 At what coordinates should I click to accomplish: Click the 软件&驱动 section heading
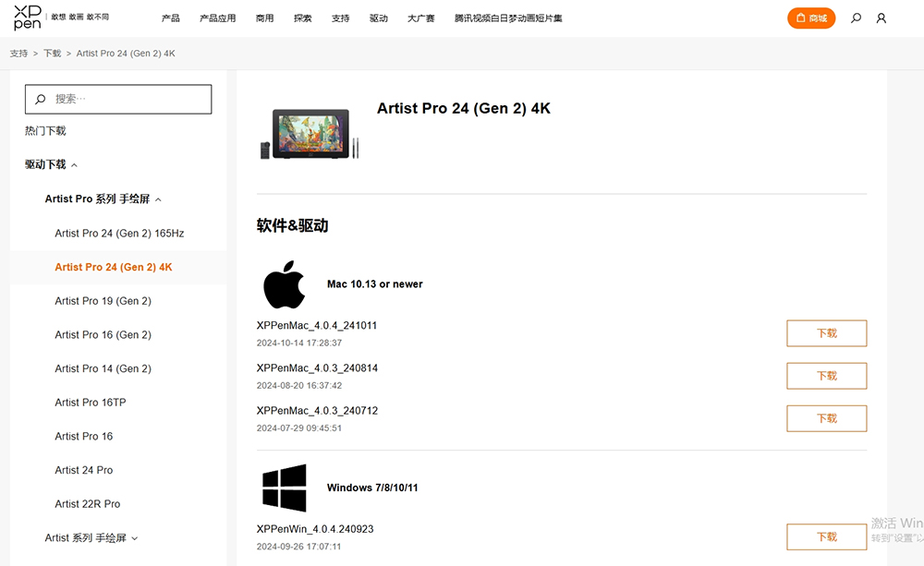click(292, 225)
